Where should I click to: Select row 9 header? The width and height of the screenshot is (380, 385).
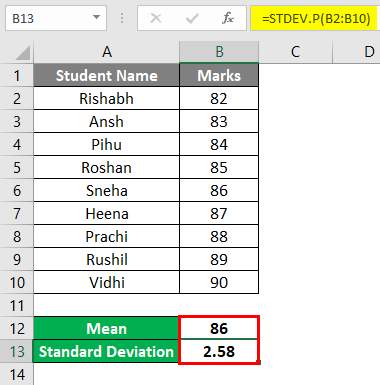17,260
